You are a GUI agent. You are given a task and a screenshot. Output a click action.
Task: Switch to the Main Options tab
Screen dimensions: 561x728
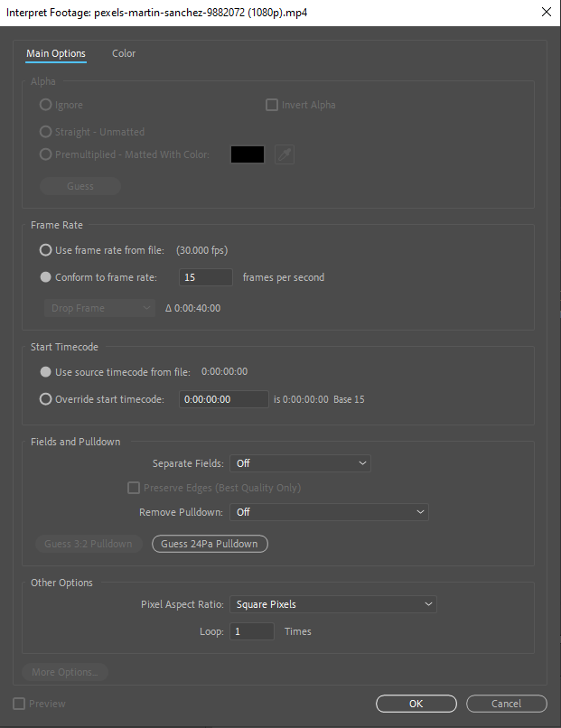point(56,53)
